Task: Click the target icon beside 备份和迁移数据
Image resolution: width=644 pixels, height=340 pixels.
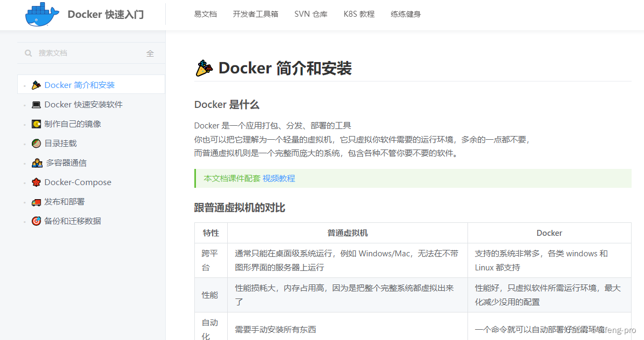Action: tap(36, 221)
